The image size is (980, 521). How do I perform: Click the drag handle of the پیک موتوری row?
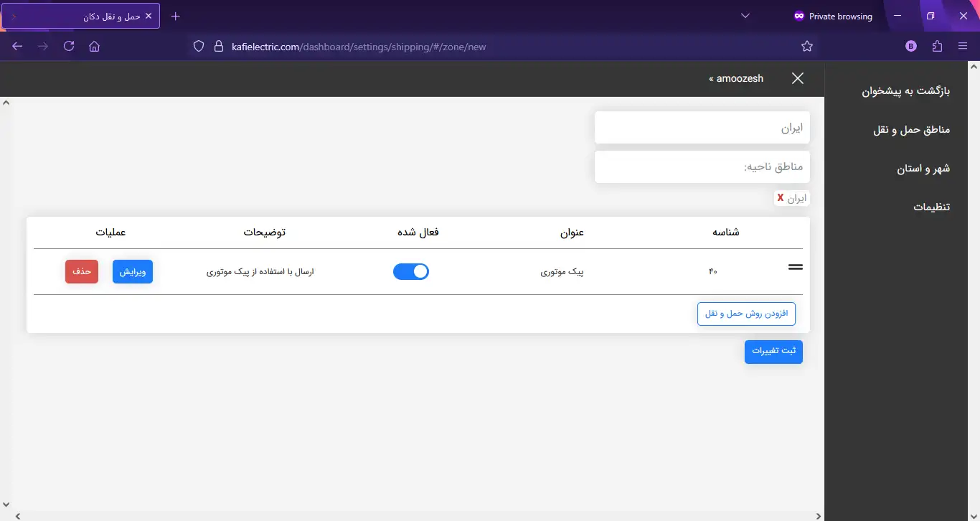coord(795,266)
